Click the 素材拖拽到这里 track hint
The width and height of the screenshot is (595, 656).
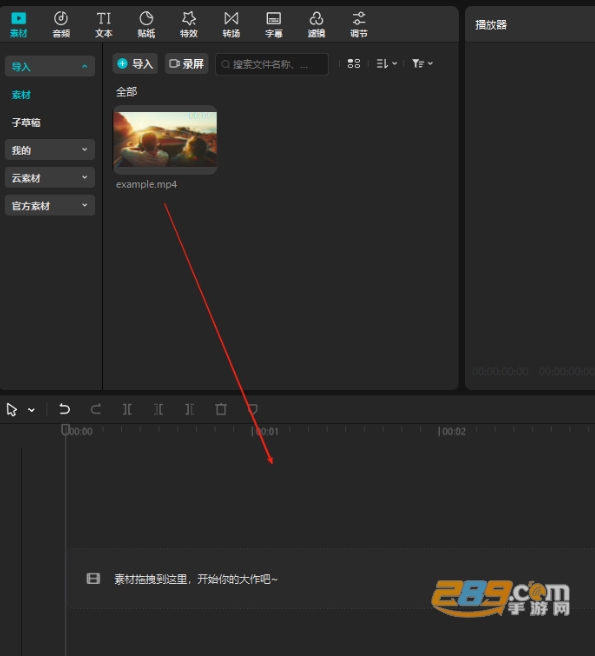point(196,579)
